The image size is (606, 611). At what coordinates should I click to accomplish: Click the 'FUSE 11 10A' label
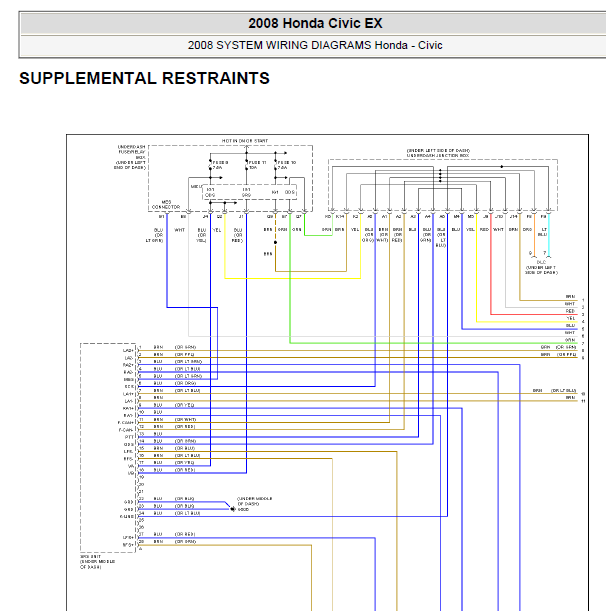257,165
